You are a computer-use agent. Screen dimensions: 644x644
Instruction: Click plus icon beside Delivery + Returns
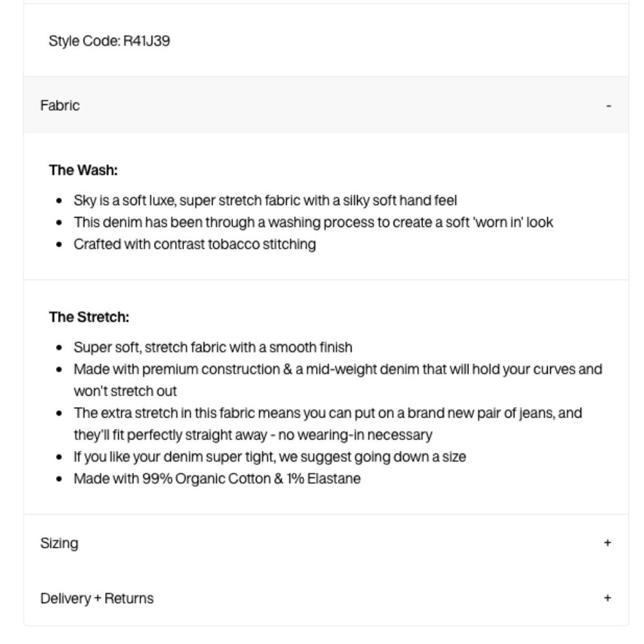[x=607, y=598]
